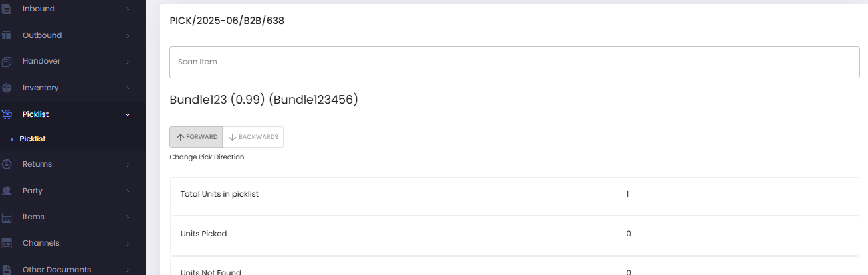
Task: Expand the Returns menu arrow
Action: click(x=128, y=164)
